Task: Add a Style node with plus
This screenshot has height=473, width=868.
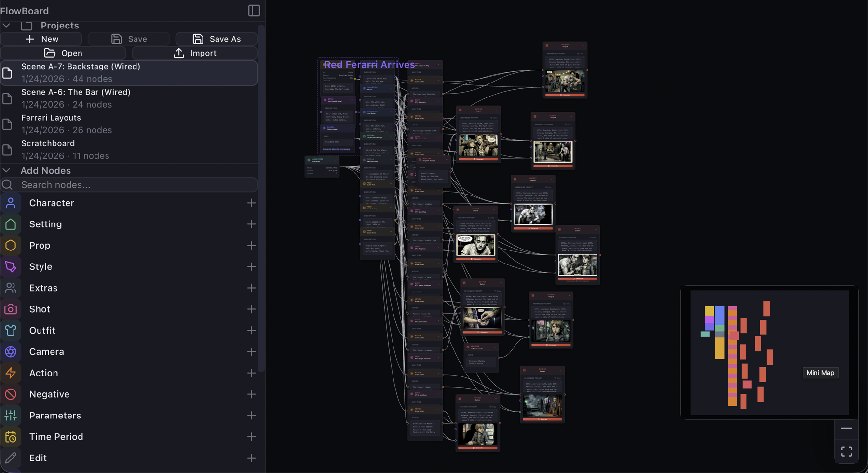Action: 251,267
